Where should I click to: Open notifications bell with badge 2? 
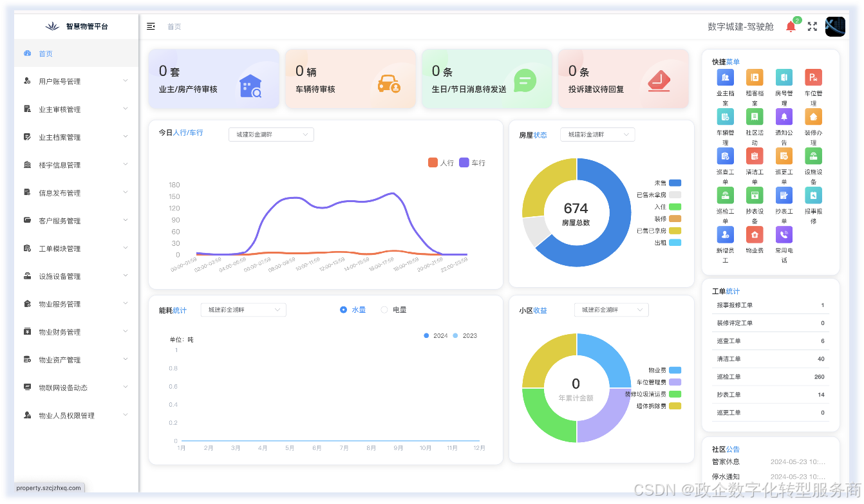[791, 26]
